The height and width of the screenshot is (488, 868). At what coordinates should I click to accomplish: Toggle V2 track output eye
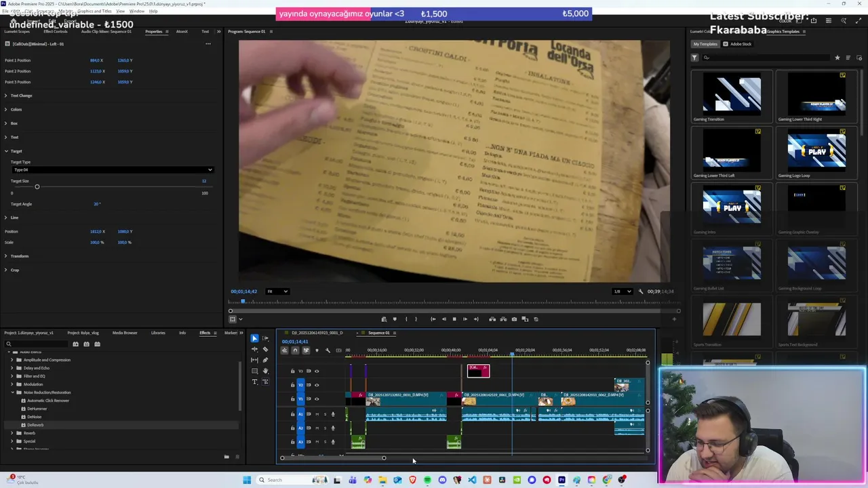pos(317,385)
